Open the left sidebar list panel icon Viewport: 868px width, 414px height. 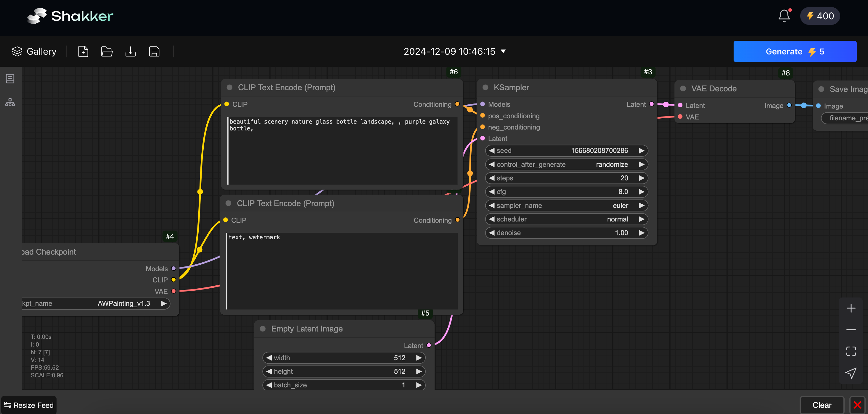(x=10, y=79)
